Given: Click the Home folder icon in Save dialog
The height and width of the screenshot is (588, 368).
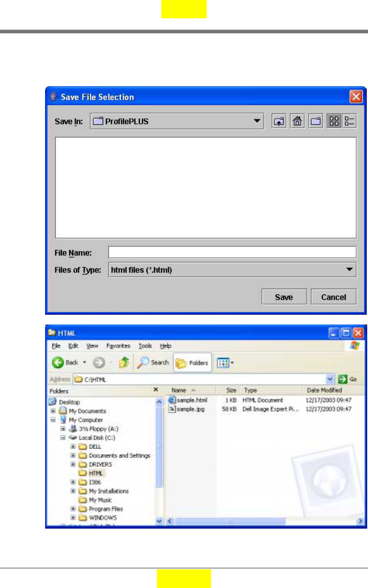Looking at the screenshot, I should tap(297, 121).
